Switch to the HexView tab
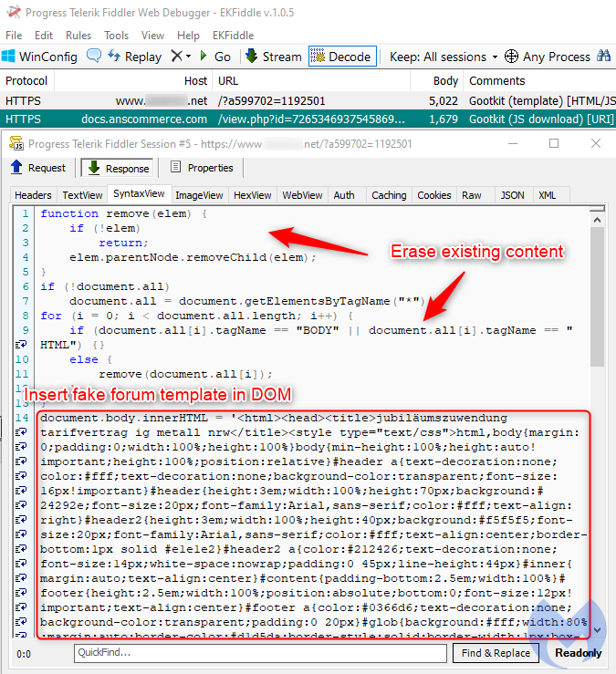Image resolution: width=616 pixels, height=674 pixels. (253, 195)
